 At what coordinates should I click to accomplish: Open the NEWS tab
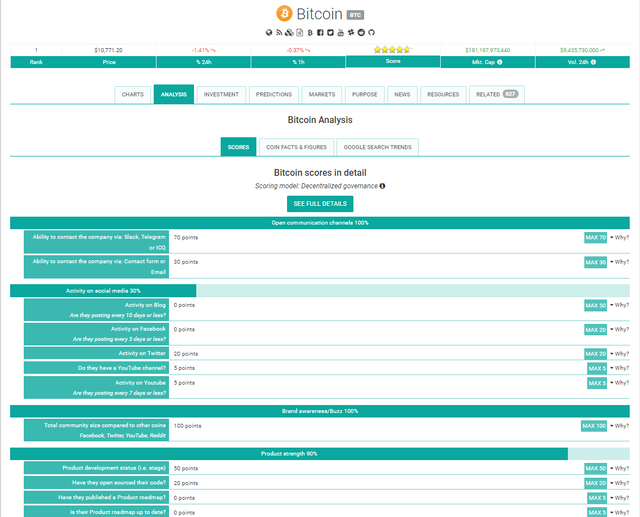pos(402,95)
